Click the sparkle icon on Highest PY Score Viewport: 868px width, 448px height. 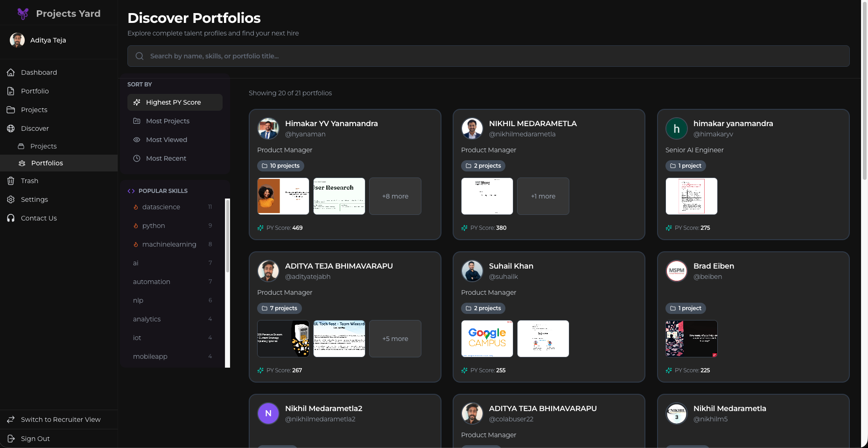click(137, 102)
